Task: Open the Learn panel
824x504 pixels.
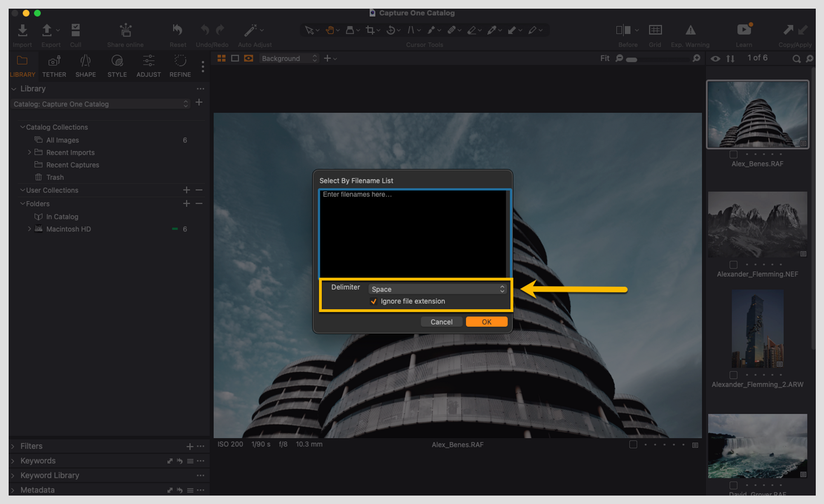Action: (744, 30)
